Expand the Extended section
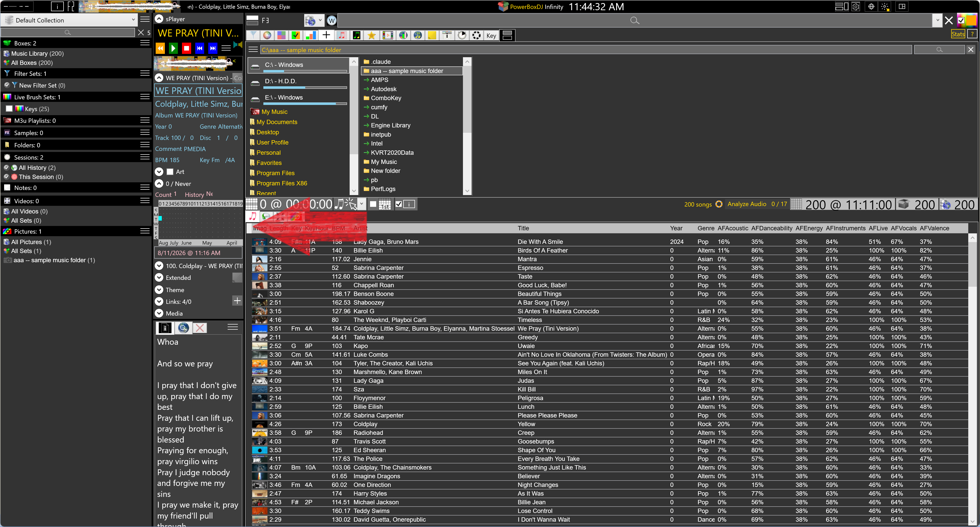980x527 pixels. tap(159, 278)
